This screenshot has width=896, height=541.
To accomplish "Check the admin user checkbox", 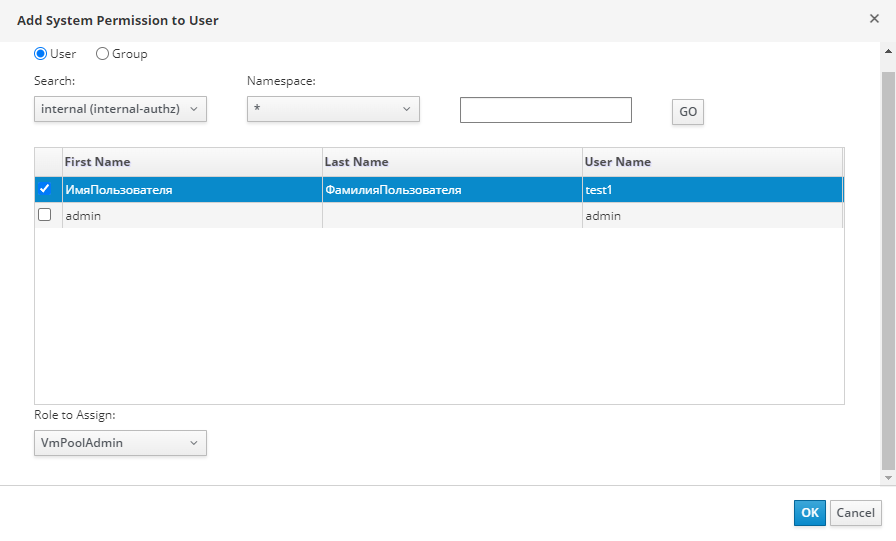I will [44, 215].
